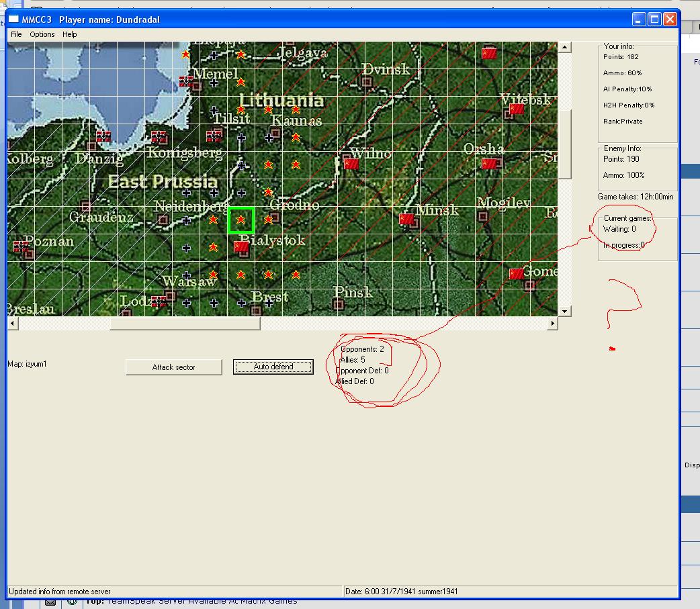Click the Auto defend button
Screen dimensions: 700x609
point(273,367)
